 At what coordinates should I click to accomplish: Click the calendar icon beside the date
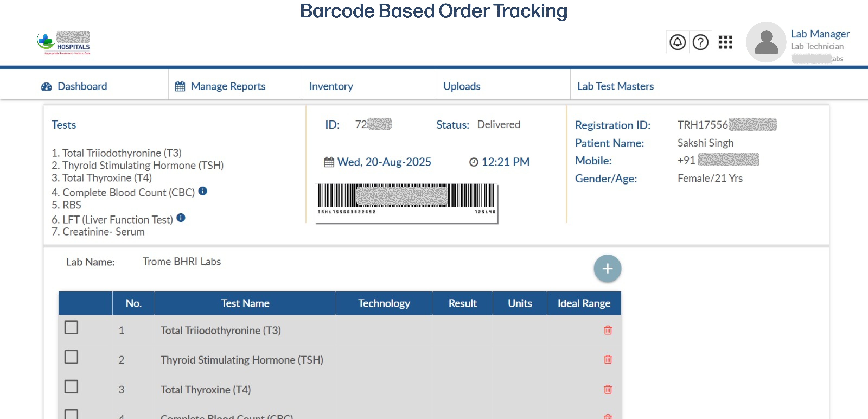tap(329, 162)
